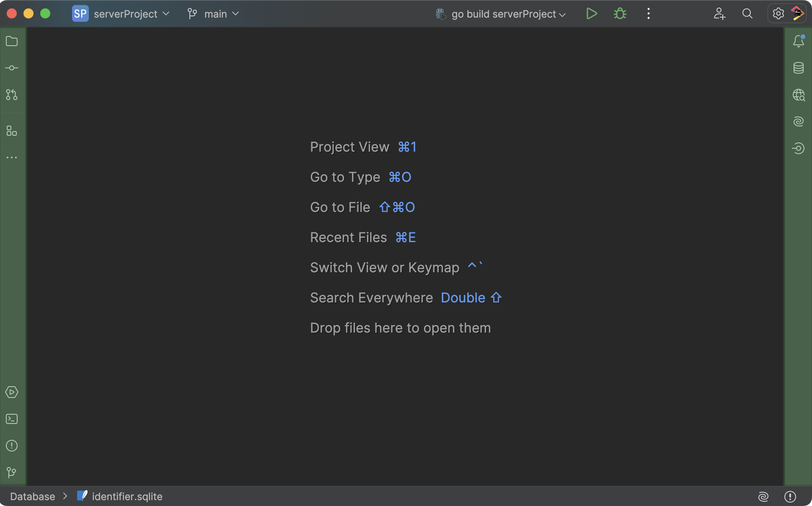Open the Notifications bell
Screen dimensions: 812x506
(799, 41)
